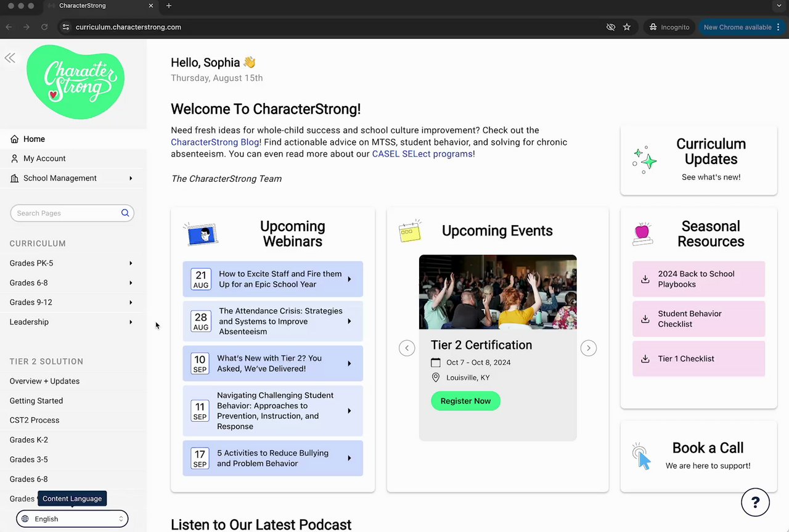Click the Incognito indicator in the toolbar
This screenshot has height=532, width=789.
pos(670,27)
